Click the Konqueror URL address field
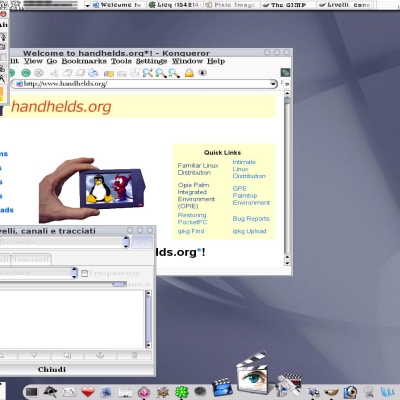 pyautogui.click(x=144, y=84)
